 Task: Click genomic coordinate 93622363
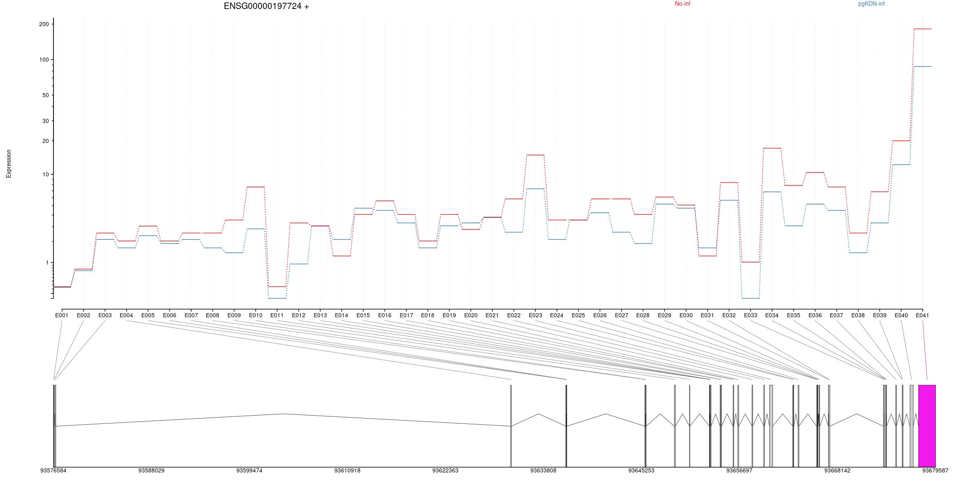(445, 470)
